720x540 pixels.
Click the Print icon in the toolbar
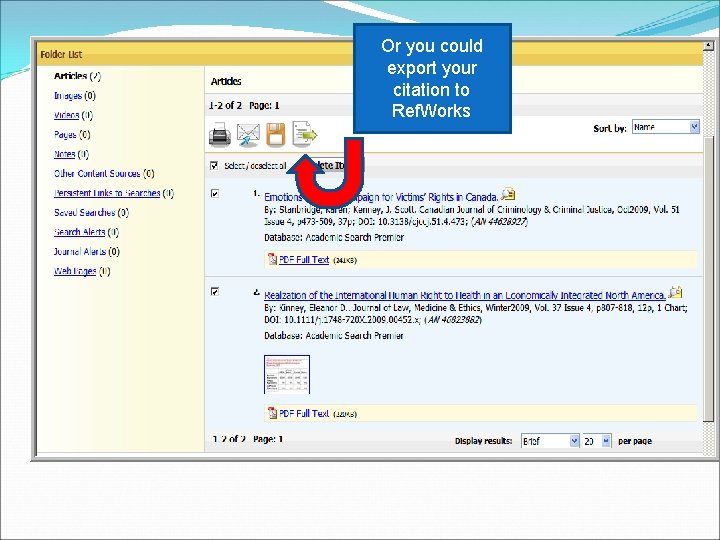click(x=220, y=135)
